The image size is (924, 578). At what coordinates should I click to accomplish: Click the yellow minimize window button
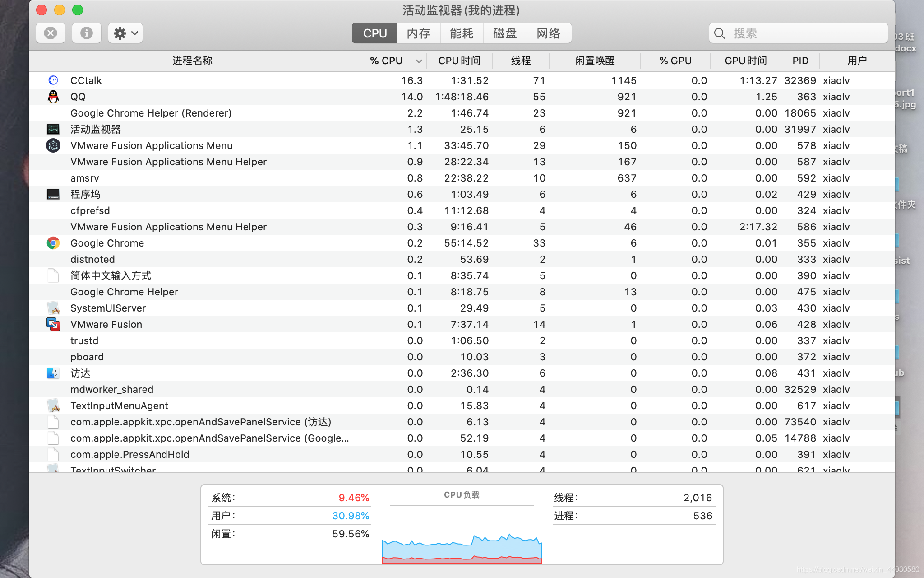pyautogui.click(x=60, y=10)
